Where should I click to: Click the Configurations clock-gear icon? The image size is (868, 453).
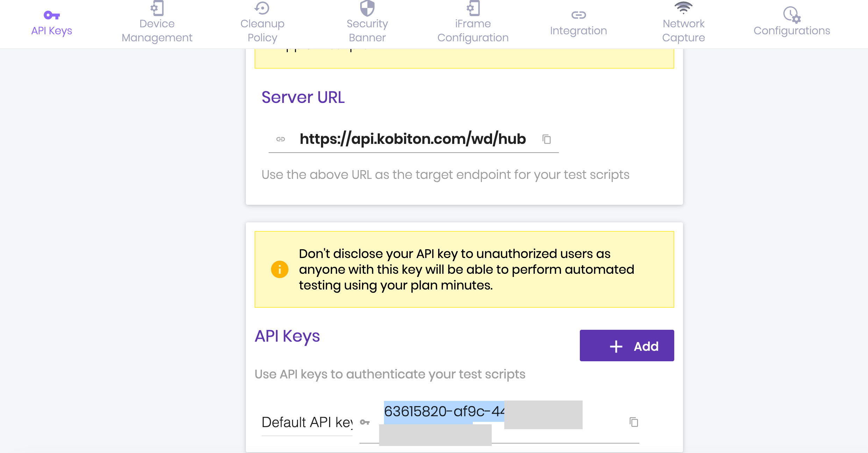coord(792,15)
